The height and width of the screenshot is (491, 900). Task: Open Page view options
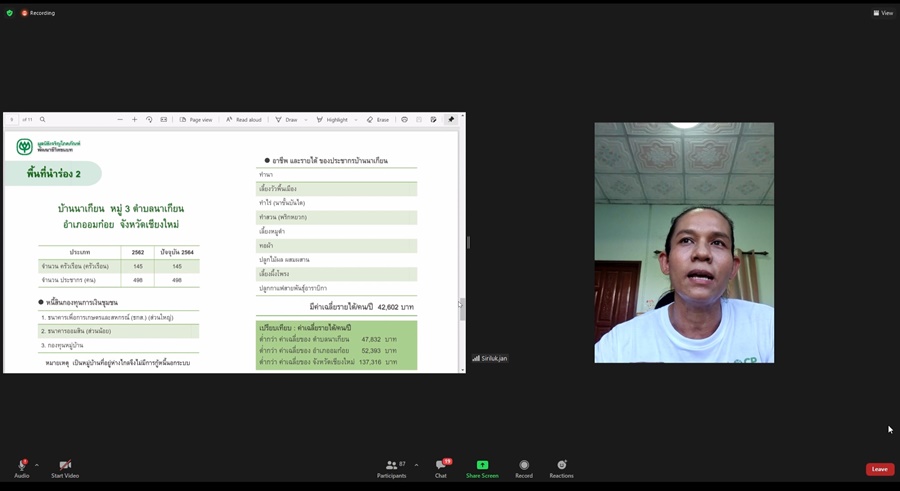pyautogui.click(x=196, y=120)
